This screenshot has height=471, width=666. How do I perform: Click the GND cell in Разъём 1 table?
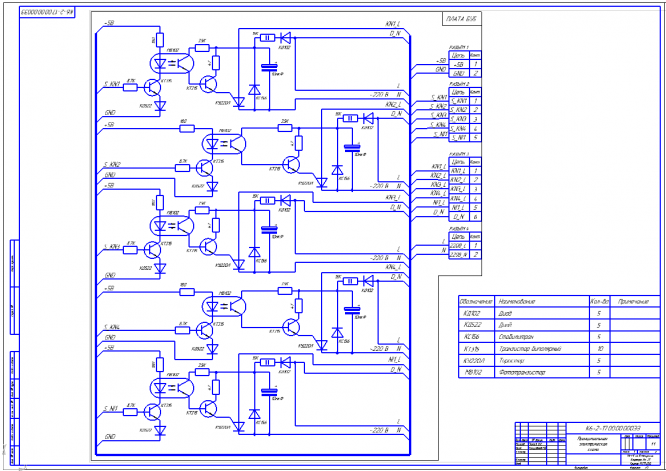[x=459, y=73]
